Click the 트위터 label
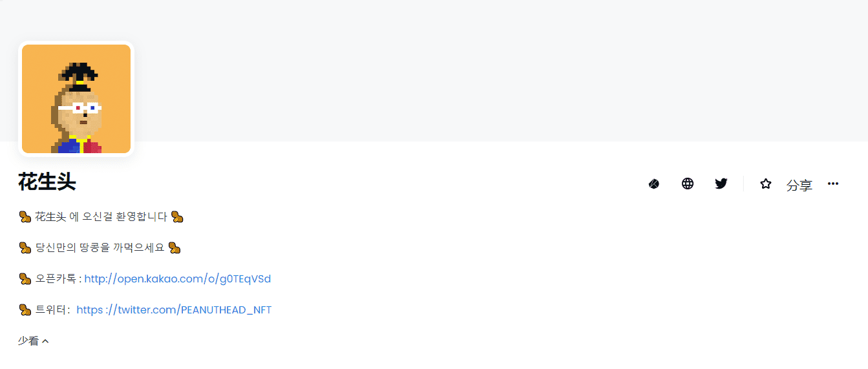This screenshot has height=369, width=868. (x=52, y=310)
